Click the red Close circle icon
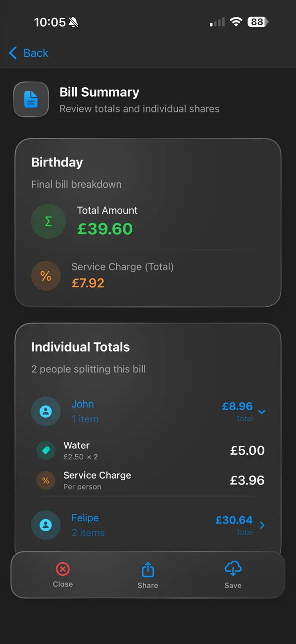296x644 pixels. [62, 569]
